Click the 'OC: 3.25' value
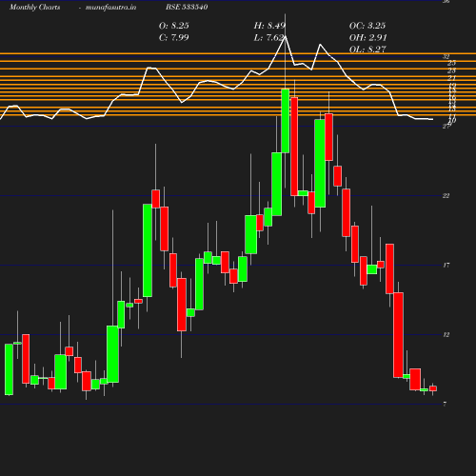Screen dimensions: 476x476 [367, 26]
